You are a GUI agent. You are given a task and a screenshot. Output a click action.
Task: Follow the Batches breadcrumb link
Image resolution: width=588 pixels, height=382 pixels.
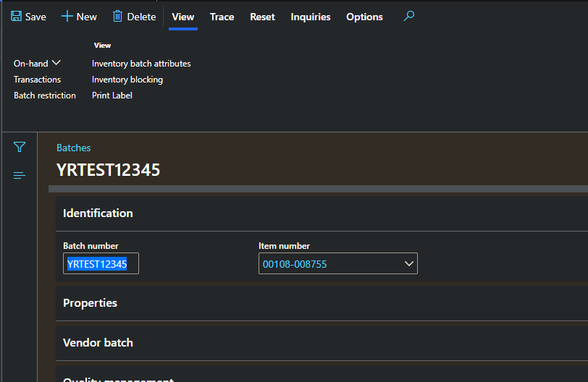tap(74, 148)
